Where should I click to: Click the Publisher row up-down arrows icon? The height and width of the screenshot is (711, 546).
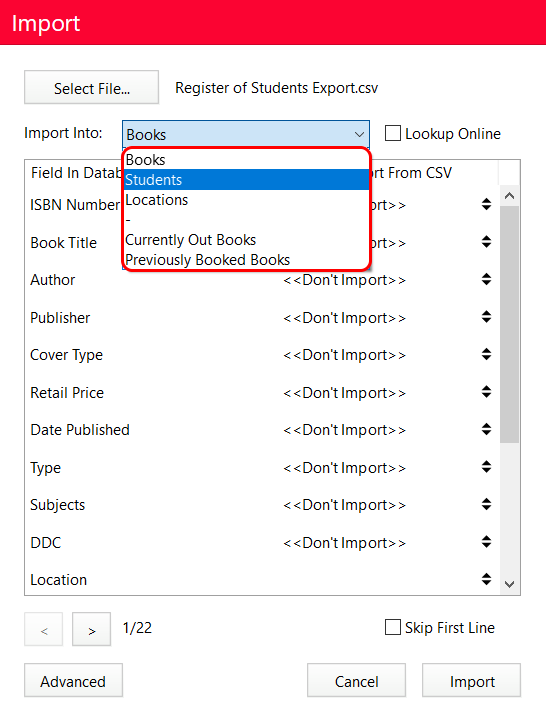(486, 317)
